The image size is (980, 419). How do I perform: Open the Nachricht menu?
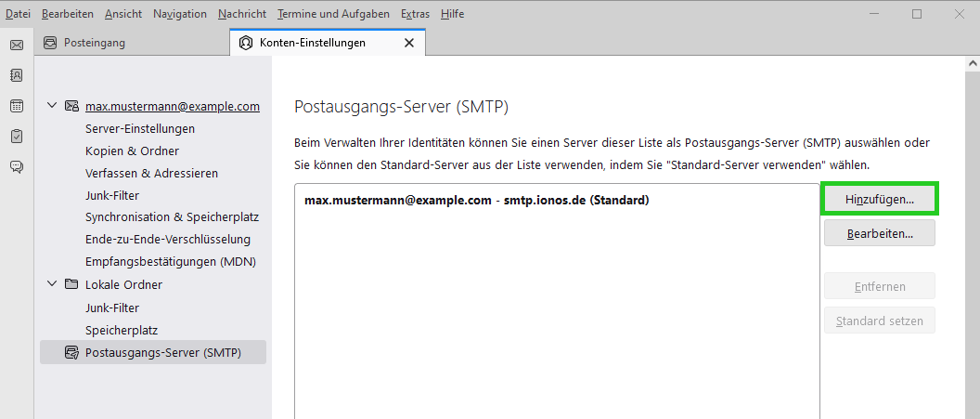[242, 14]
